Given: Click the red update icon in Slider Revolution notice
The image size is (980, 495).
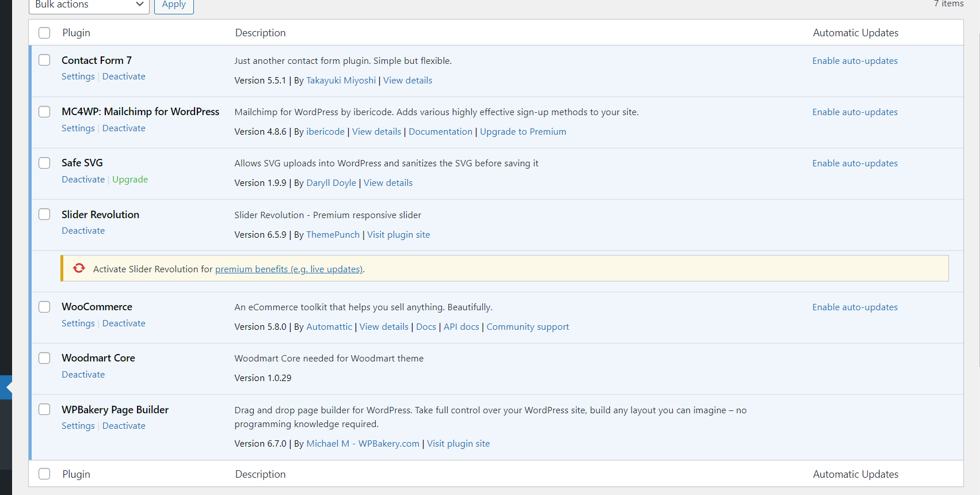Looking at the screenshot, I should [79, 268].
